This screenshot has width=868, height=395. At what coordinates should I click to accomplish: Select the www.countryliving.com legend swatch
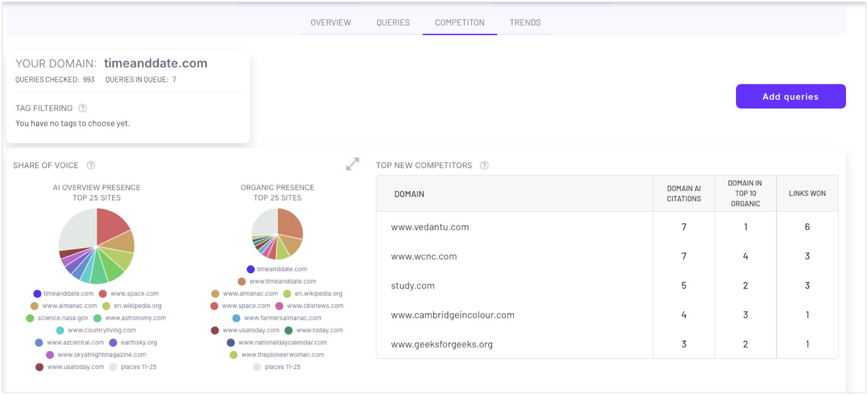click(x=60, y=330)
